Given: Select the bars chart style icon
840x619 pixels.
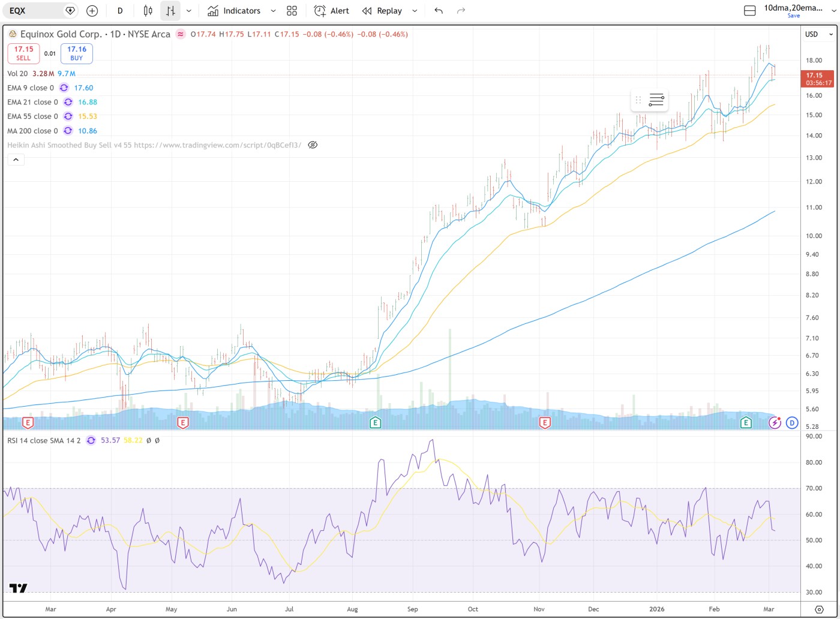Looking at the screenshot, I should coord(170,11).
